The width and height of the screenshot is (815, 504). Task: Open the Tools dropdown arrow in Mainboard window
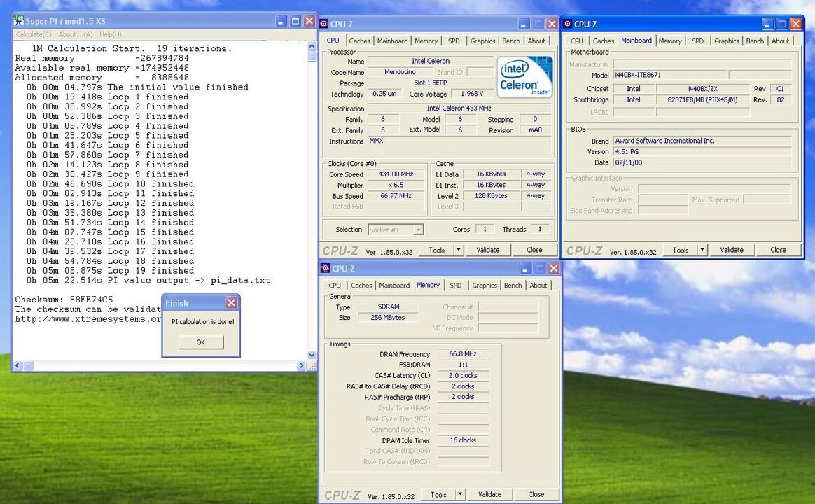(x=702, y=250)
